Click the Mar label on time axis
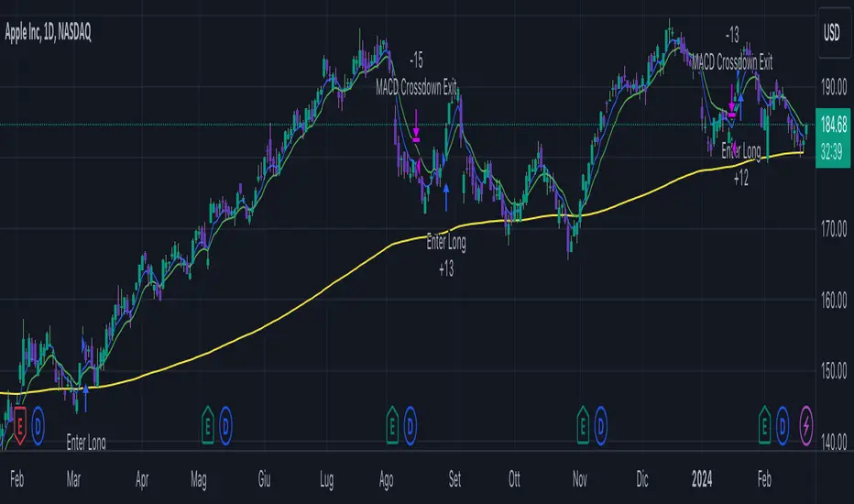 click(73, 479)
